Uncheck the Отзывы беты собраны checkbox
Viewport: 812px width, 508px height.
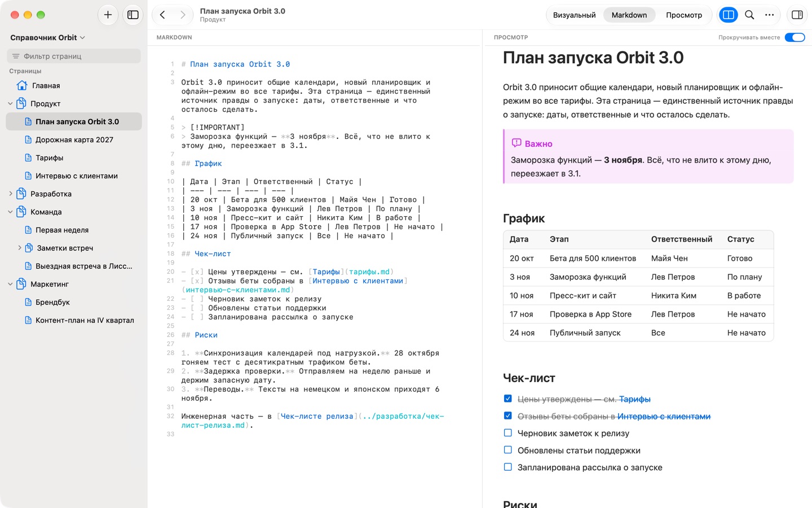pos(507,416)
